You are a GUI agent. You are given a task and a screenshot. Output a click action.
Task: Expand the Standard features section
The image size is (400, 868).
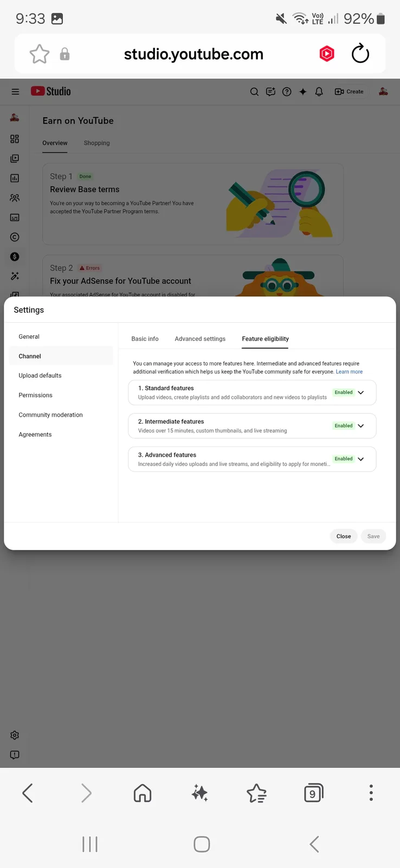252,393
